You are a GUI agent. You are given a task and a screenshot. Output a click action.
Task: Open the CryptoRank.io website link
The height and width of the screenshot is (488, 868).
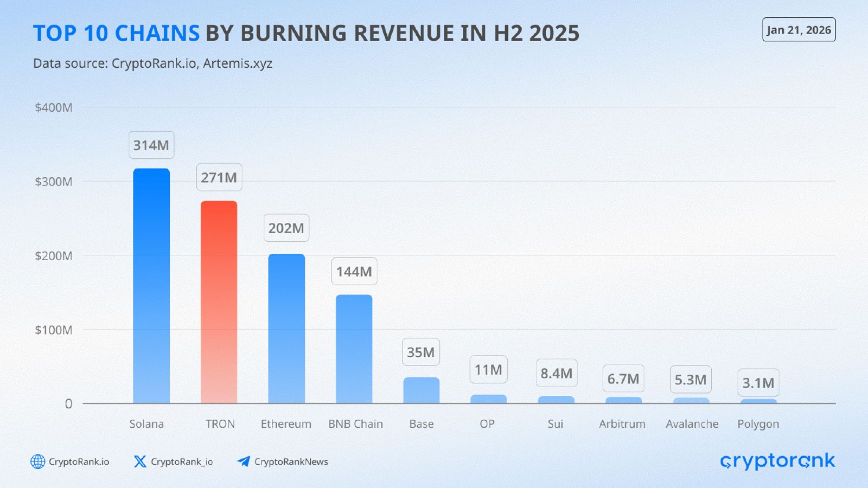79,462
